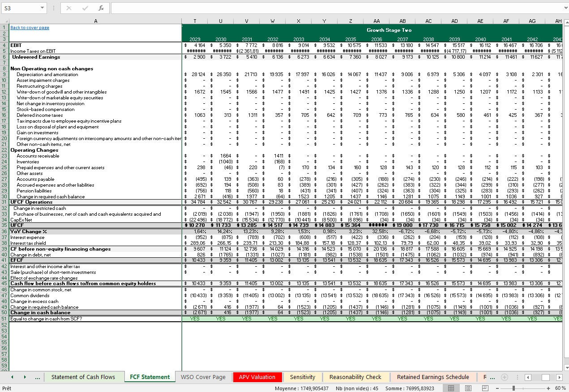
Task: Open the Insert Function fx dialog
Action: pos(101,8)
